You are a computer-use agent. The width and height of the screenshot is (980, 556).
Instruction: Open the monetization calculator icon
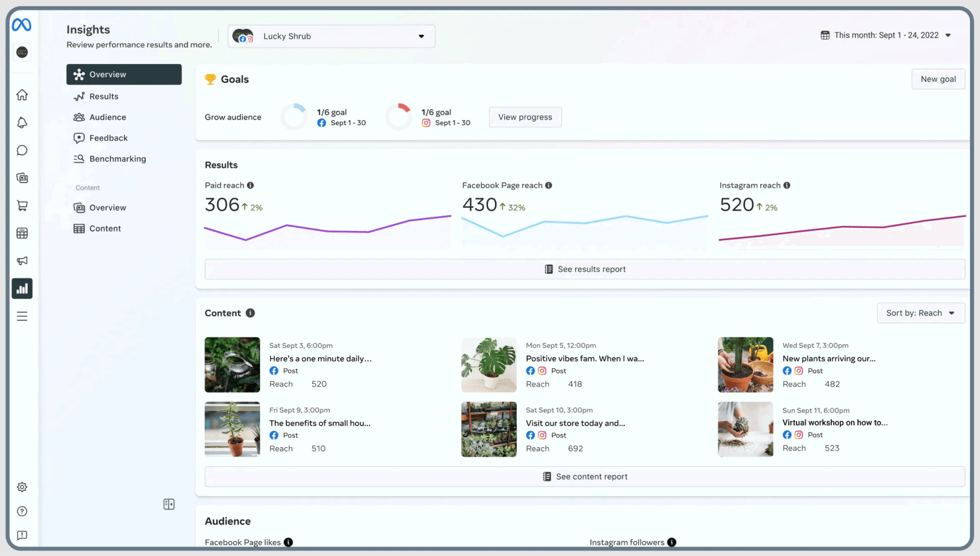click(x=22, y=233)
